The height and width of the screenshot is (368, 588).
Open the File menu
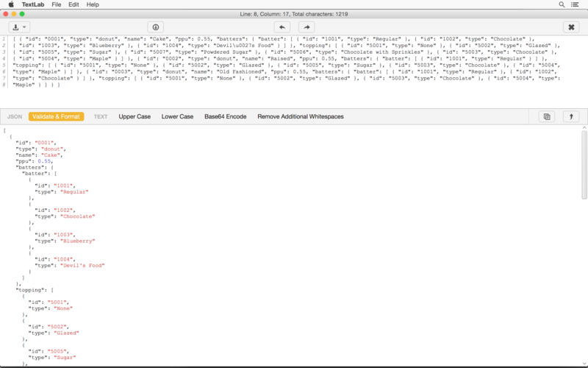click(56, 4)
